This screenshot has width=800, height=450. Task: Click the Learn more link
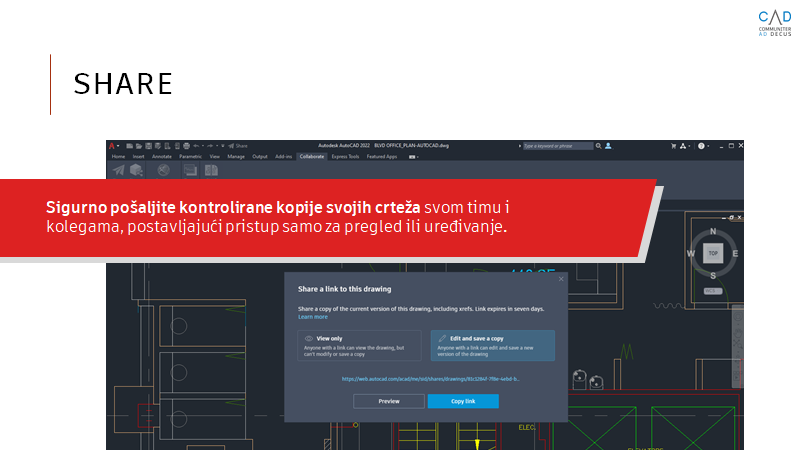pyautogui.click(x=313, y=317)
